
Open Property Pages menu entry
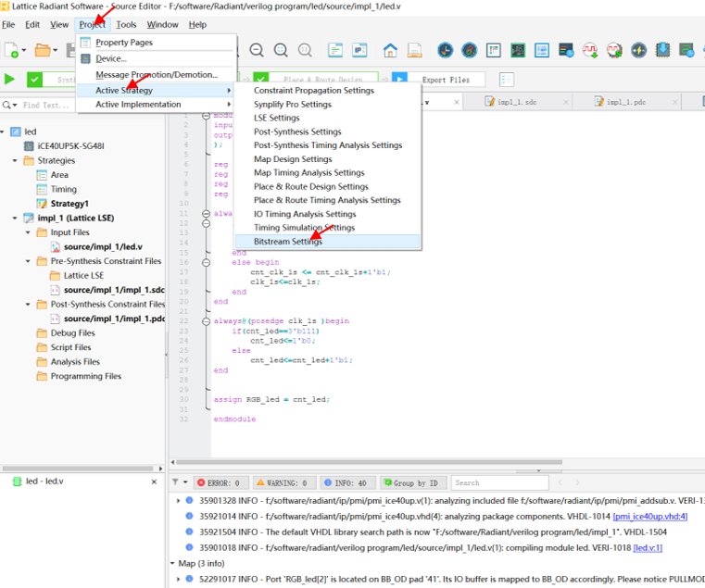pyautogui.click(x=156, y=43)
